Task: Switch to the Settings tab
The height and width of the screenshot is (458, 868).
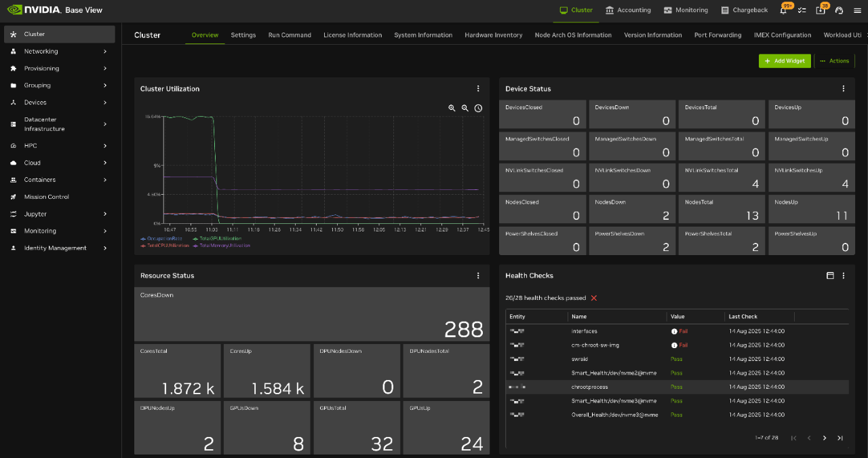Action: (243, 35)
